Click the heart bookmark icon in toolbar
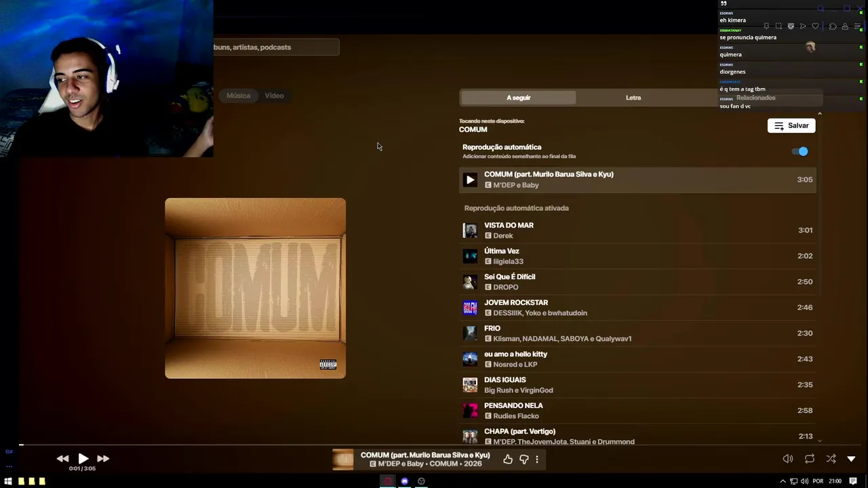Screen dimensions: 868x488 tap(815, 26)
